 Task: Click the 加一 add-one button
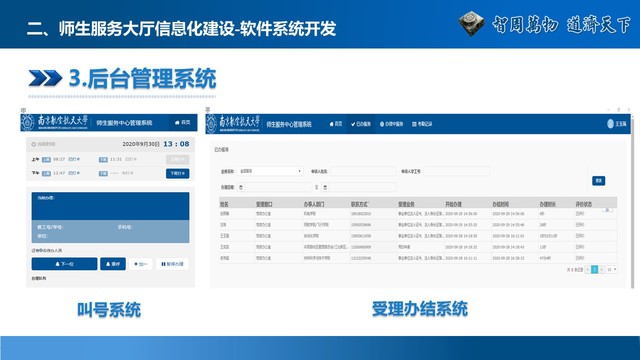coord(140,264)
